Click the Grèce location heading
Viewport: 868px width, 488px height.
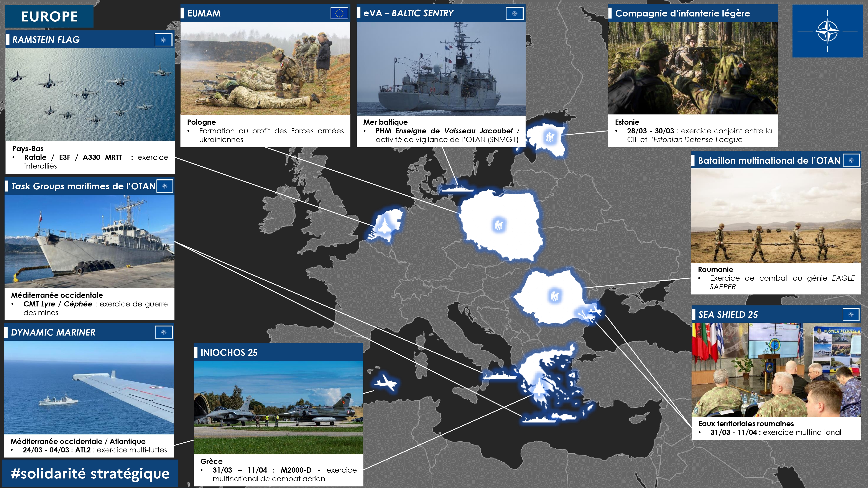click(211, 461)
